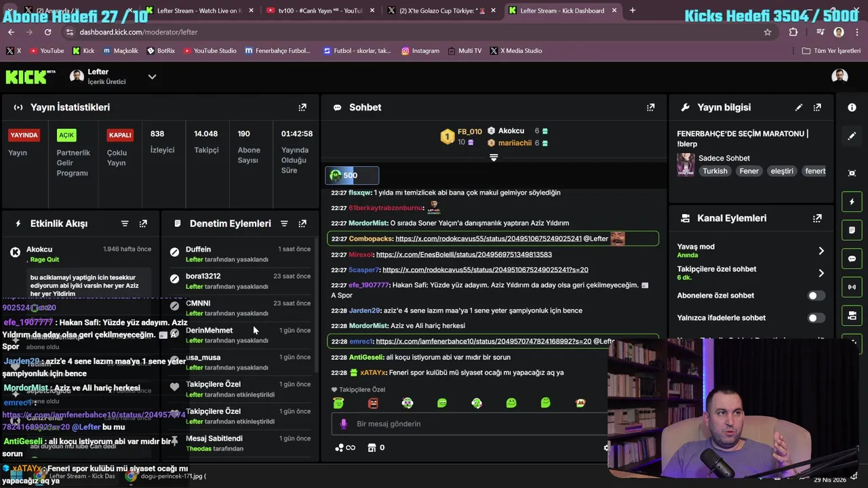Image resolution: width=868 pixels, height=488 pixels.
Task: Pop out the Etkinlik Akışı panel
Action: (143, 223)
